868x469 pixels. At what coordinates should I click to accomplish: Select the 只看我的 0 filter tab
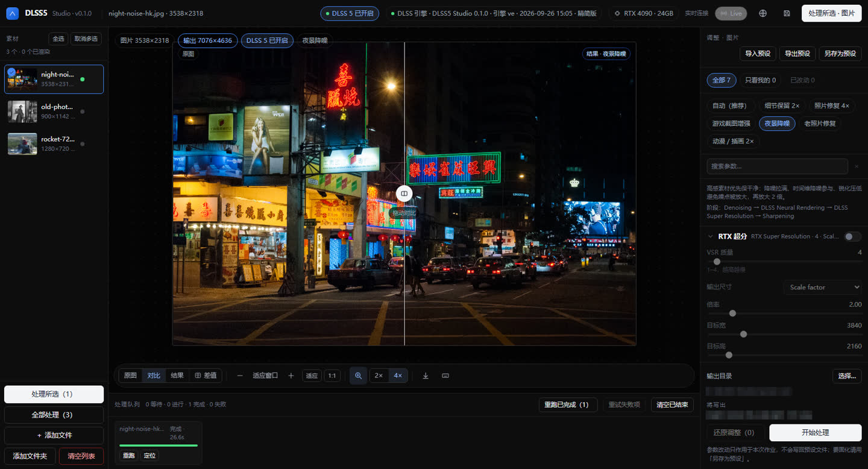coord(760,80)
